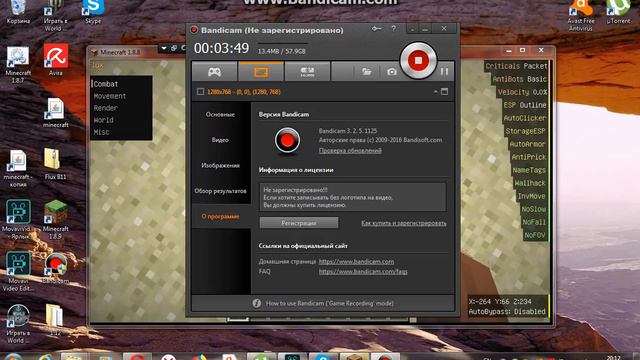640x360 pixels.
Task: Click the Регистрация button
Action: point(299,223)
